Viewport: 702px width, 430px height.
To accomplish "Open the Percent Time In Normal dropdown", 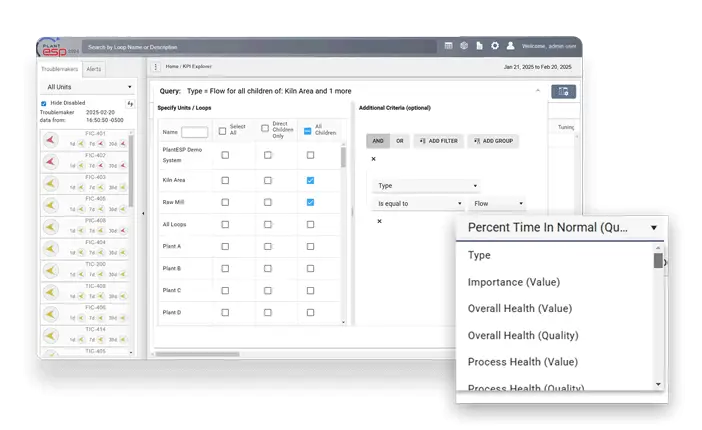I will pos(562,228).
